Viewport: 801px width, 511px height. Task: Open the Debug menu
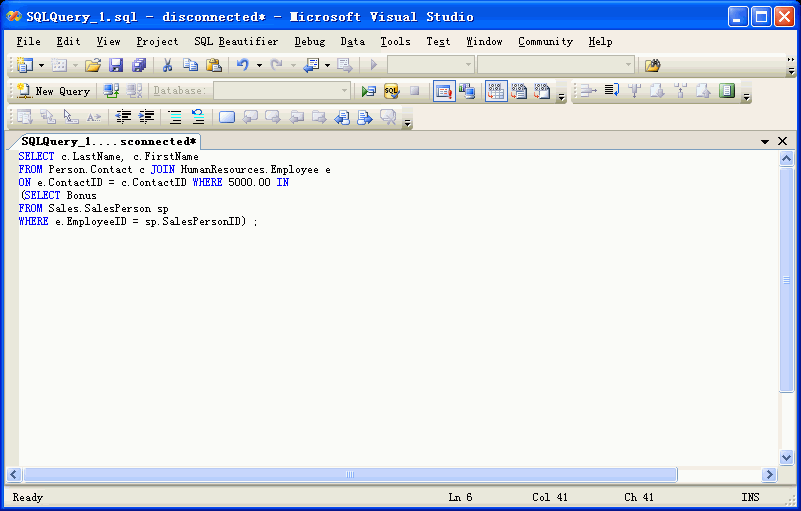(310, 41)
